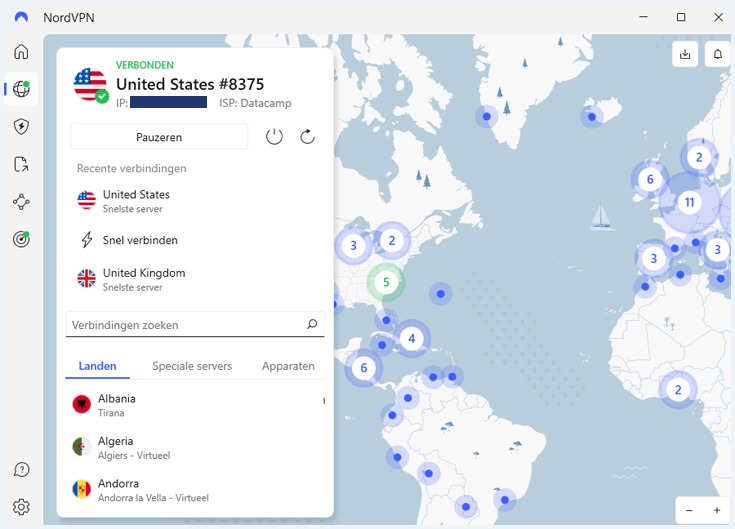Click the 11 server cluster in Europe

[x=689, y=202]
